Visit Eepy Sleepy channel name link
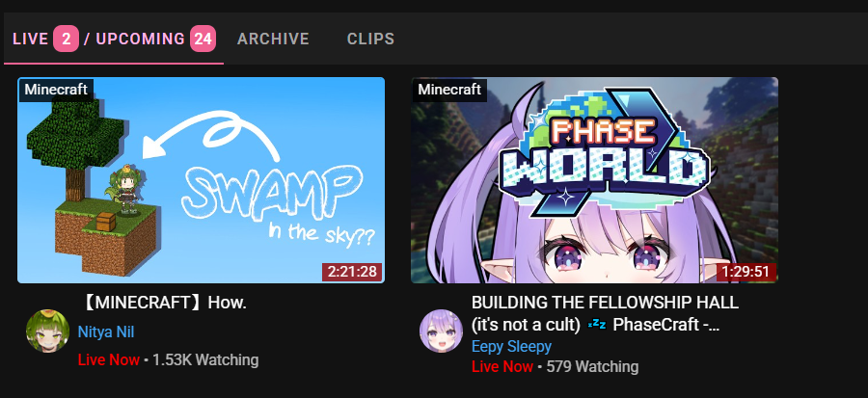868x398 pixels. click(511, 347)
